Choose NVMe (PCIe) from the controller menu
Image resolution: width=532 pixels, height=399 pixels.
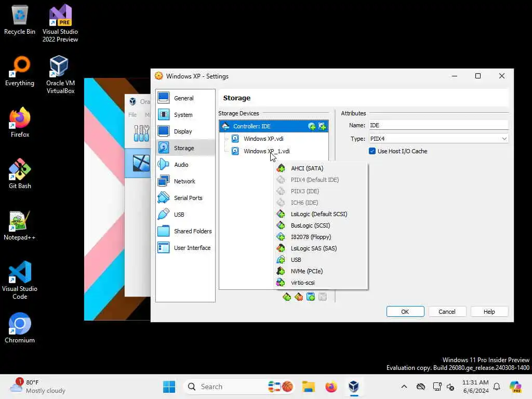pos(321,271)
